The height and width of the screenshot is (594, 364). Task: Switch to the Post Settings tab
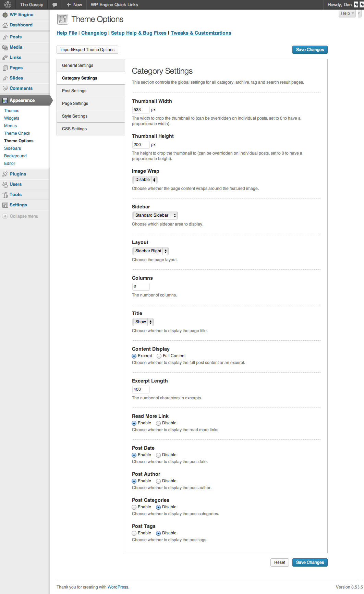tap(74, 91)
